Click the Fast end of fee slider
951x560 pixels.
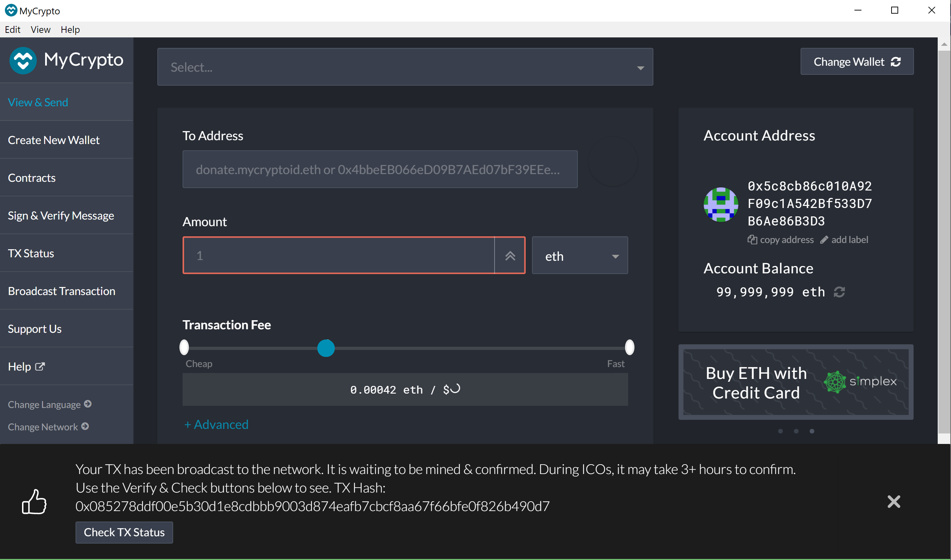point(629,347)
